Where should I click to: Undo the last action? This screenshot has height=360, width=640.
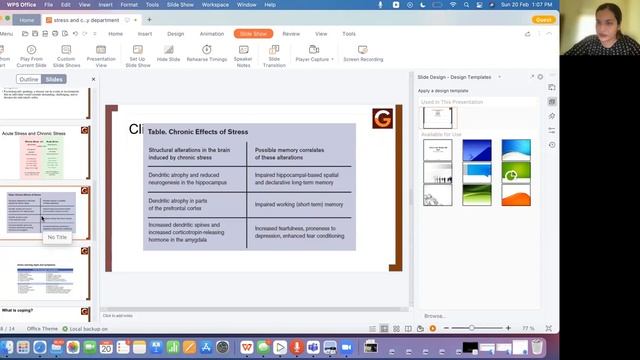tap(75, 34)
